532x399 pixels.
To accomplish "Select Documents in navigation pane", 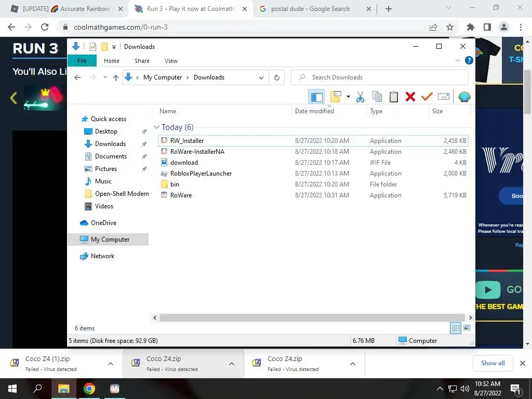I will pyautogui.click(x=111, y=156).
